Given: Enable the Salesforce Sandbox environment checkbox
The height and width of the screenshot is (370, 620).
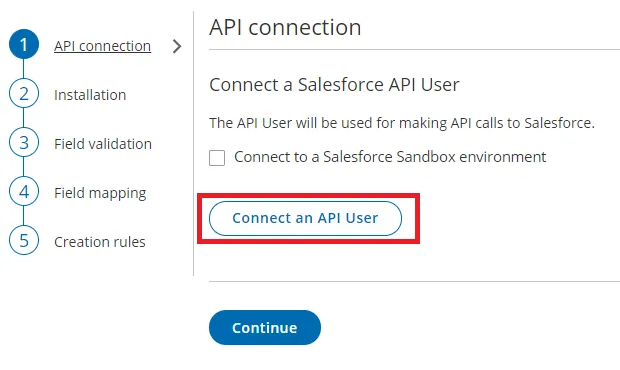Looking at the screenshot, I should (217, 158).
